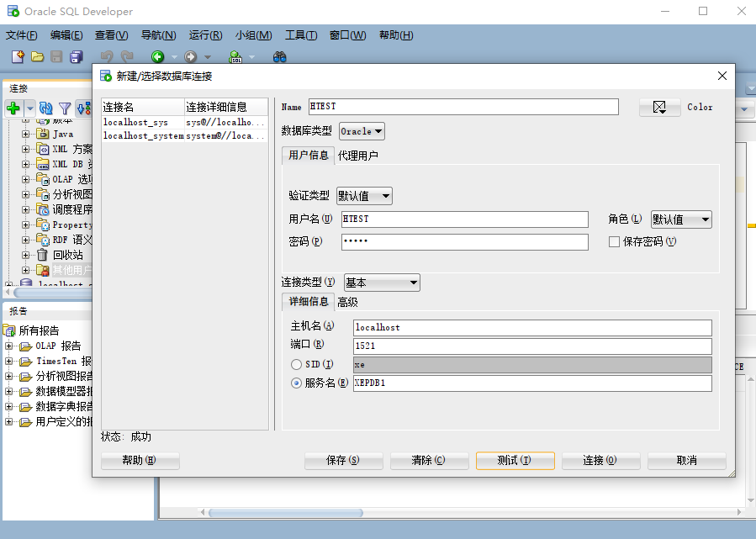Click the Refresh connections icon
This screenshot has height=539, width=756.
[45, 108]
